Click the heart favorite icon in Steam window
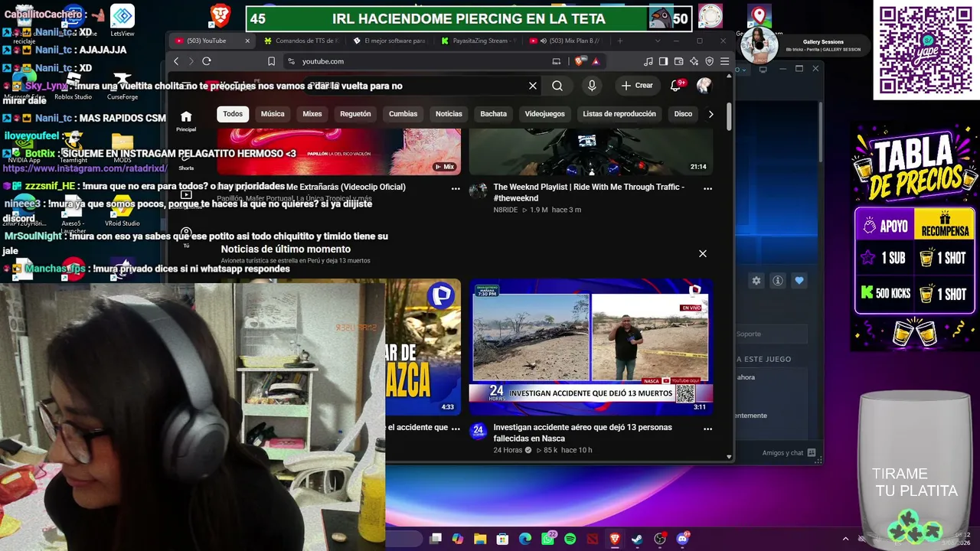The image size is (980, 551). (799, 281)
